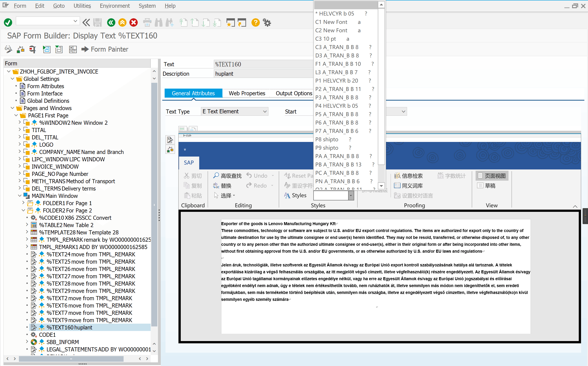588x366 pixels.
Task: Open the Text Type dropdown
Action: pyautogui.click(x=265, y=111)
